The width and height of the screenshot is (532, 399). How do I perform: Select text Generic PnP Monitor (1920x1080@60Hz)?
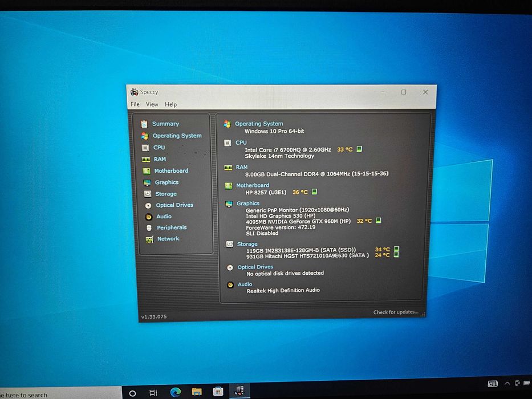coord(297,210)
